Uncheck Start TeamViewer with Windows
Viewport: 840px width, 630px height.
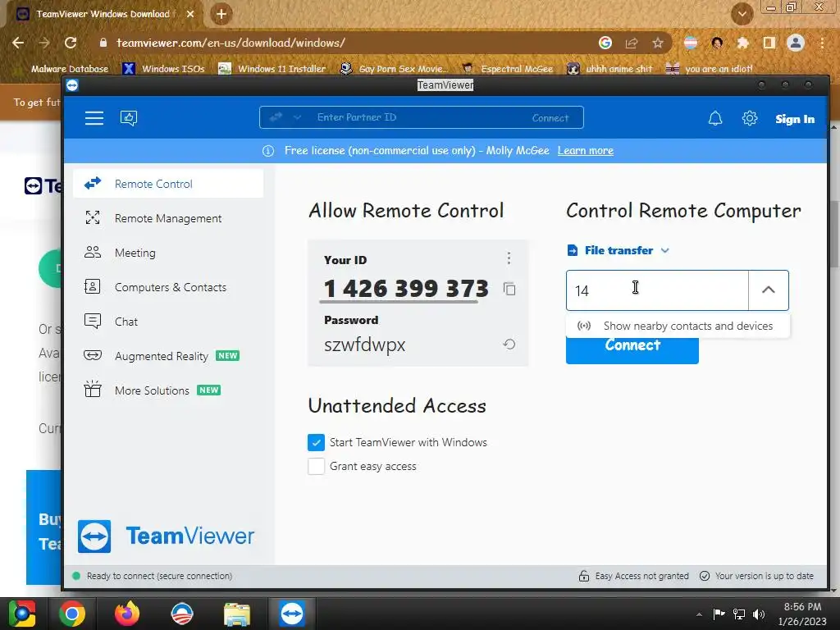316,442
